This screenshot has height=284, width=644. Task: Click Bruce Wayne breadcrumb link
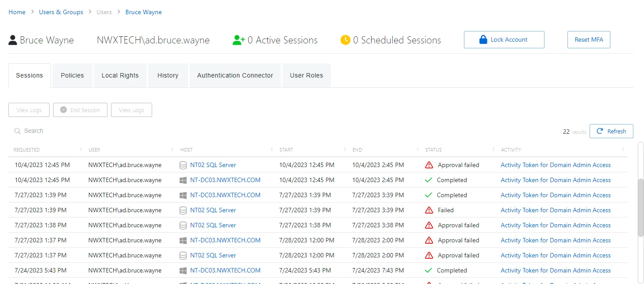tap(144, 12)
